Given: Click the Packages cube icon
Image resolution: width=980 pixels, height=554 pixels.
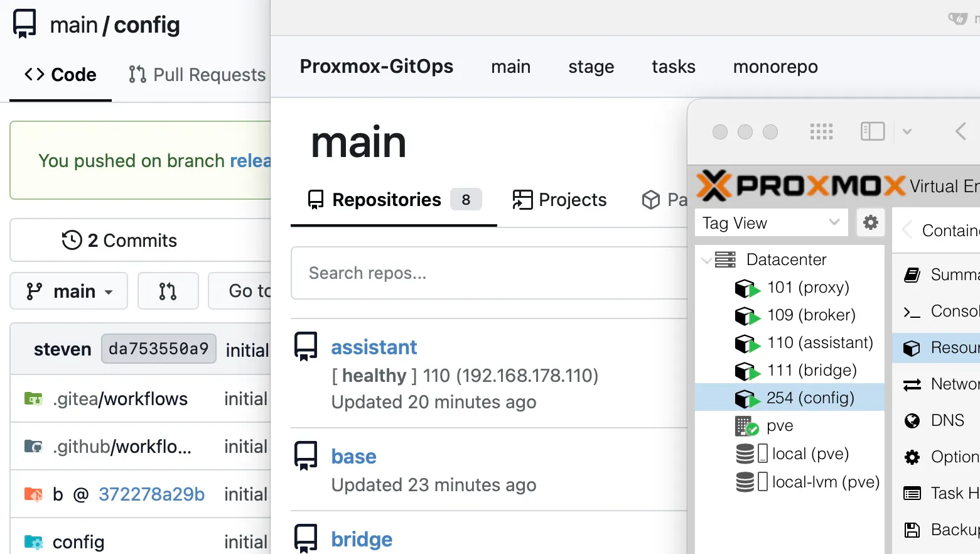Looking at the screenshot, I should [x=651, y=200].
